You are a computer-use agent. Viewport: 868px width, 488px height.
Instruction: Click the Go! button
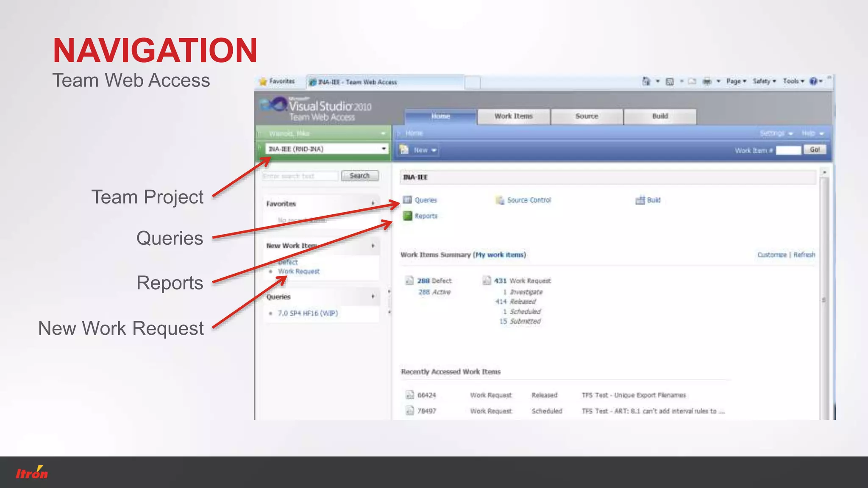[815, 150]
